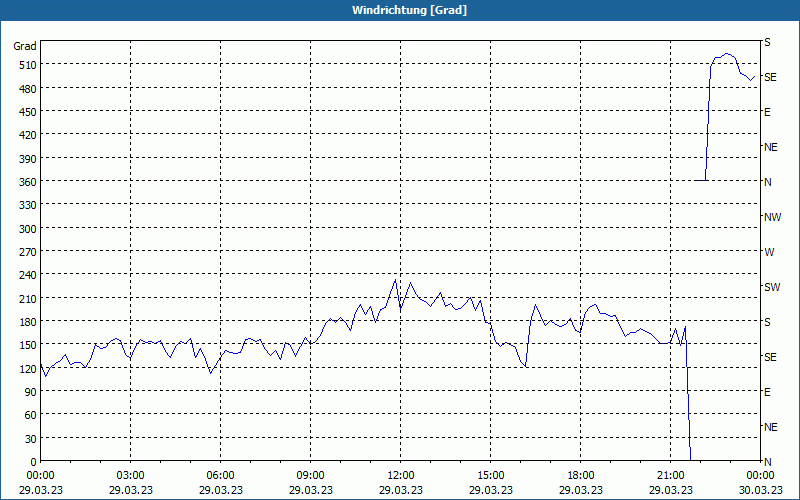
Task: Select the 03:00 time label
Action: click(x=131, y=475)
